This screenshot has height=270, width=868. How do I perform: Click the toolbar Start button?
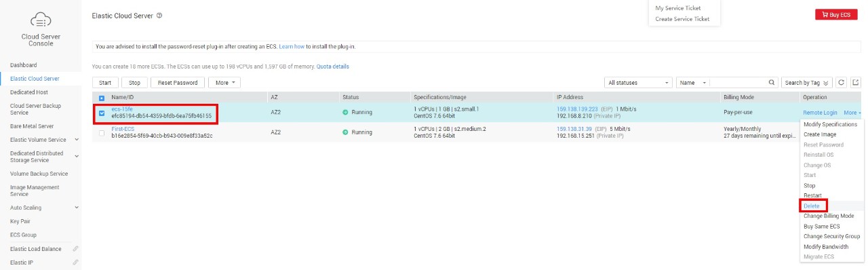pos(105,82)
